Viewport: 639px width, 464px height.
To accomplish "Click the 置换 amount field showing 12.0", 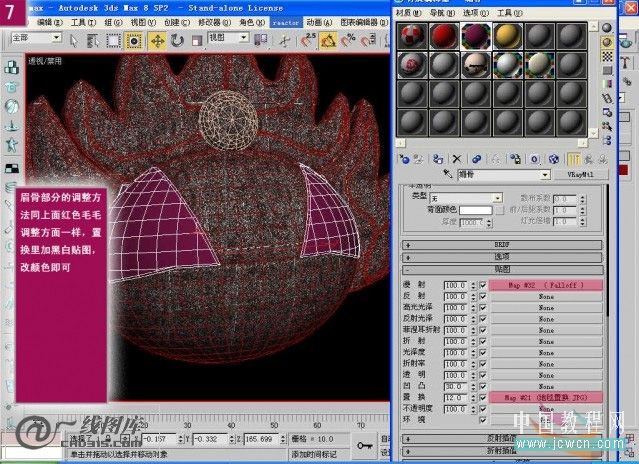I will click(456, 397).
